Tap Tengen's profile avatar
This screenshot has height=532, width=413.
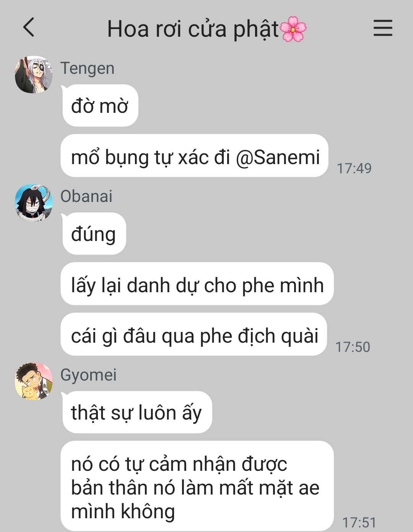34,75
